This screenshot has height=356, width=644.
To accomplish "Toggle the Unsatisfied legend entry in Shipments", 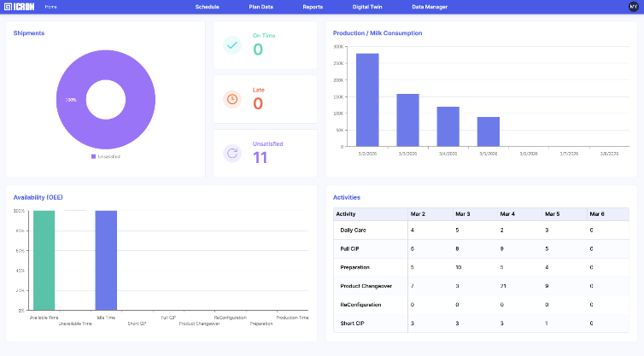I will 106,156.
